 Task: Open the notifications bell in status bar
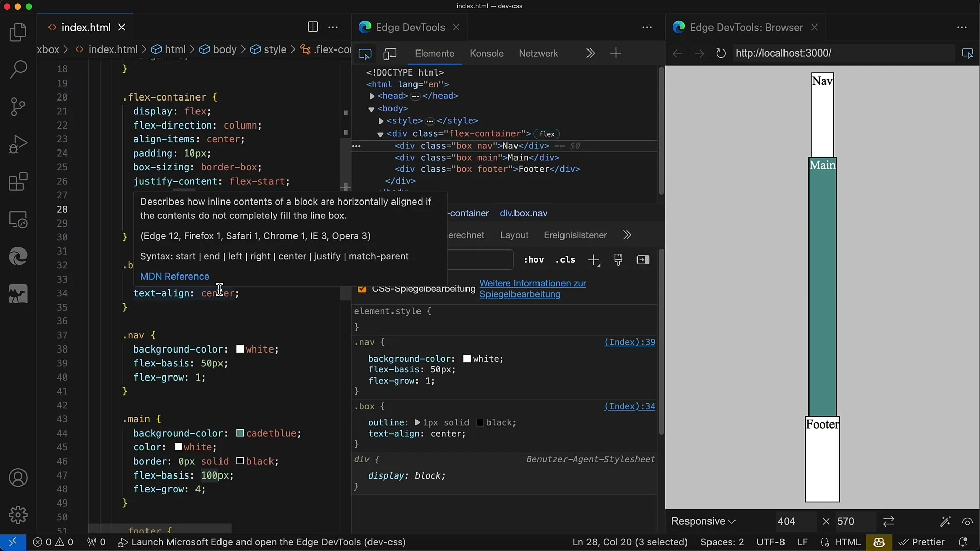coord(963,542)
